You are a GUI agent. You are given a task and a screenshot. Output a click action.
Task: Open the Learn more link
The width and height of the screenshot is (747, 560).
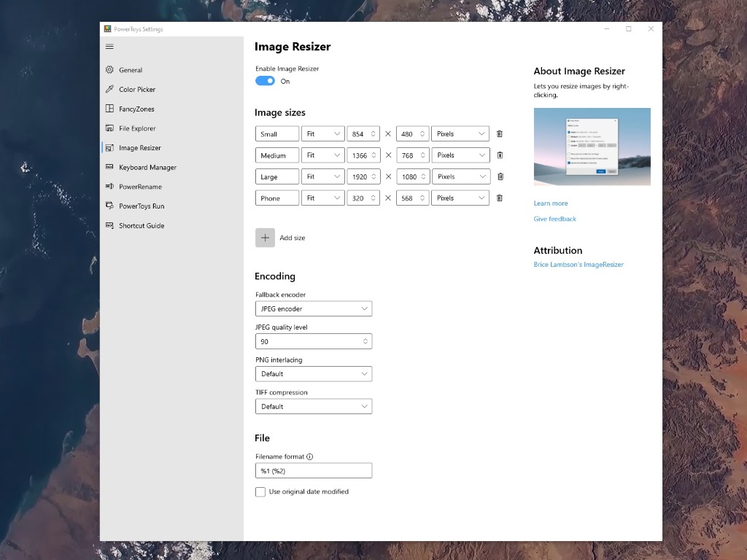(x=551, y=203)
